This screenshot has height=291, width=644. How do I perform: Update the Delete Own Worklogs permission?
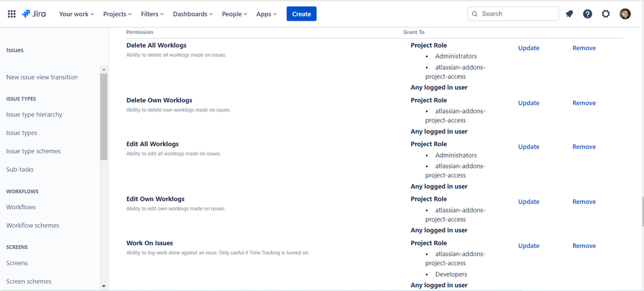click(529, 103)
